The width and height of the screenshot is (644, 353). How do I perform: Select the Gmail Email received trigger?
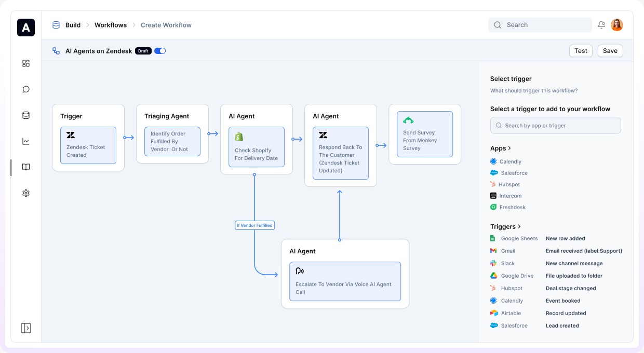556,251
